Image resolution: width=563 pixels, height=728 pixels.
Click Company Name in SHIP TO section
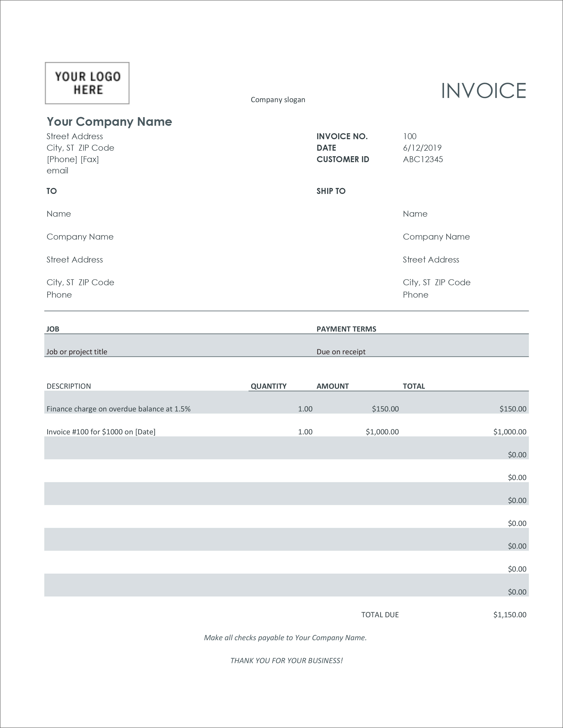(436, 237)
